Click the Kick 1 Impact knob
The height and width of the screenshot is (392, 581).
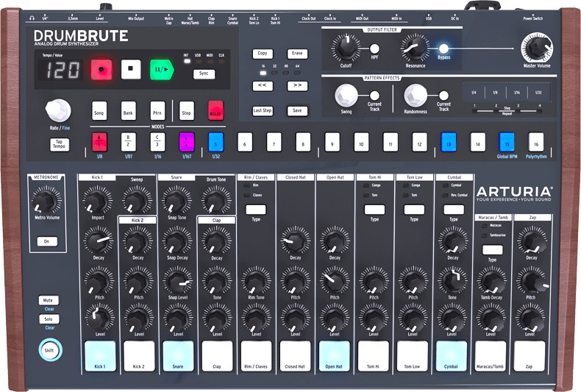click(98, 201)
